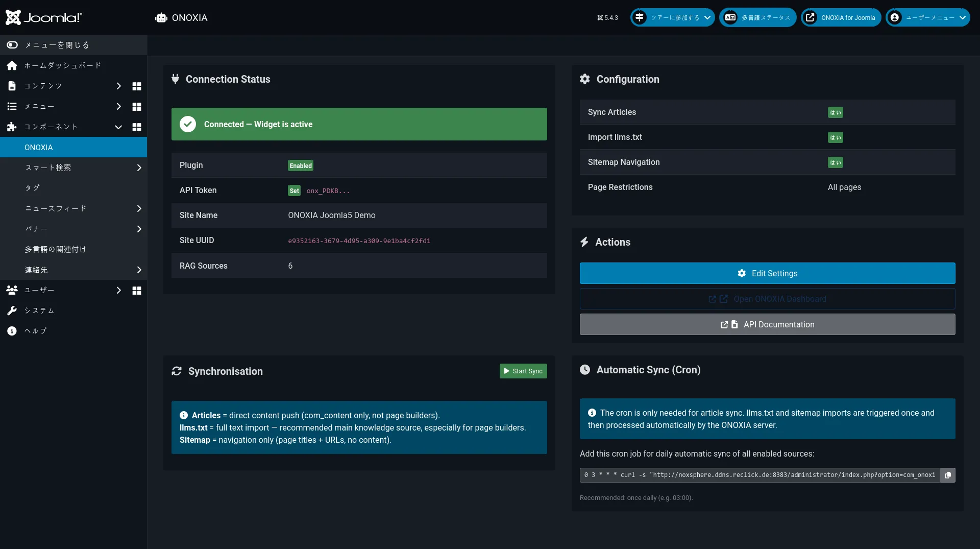Expand the メニュー sidebar chevron

(118, 106)
